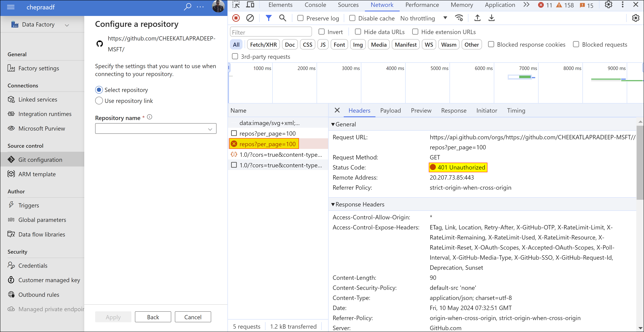This screenshot has height=332, width=644.
Task: Check Blocked response cookies checkbox
Action: point(491,44)
